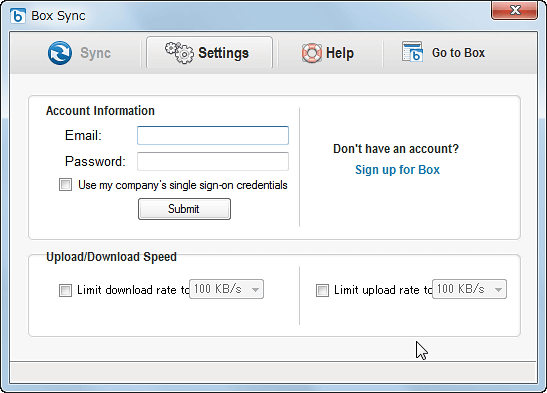Enable company single sign-on credentials checkbox
The width and height of the screenshot is (547, 393).
pyautogui.click(x=66, y=184)
